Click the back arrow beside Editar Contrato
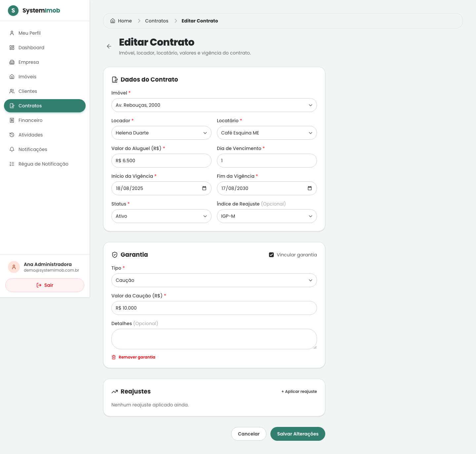The width and height of the screenshot is (476, 454). click(x=109, y=46)
